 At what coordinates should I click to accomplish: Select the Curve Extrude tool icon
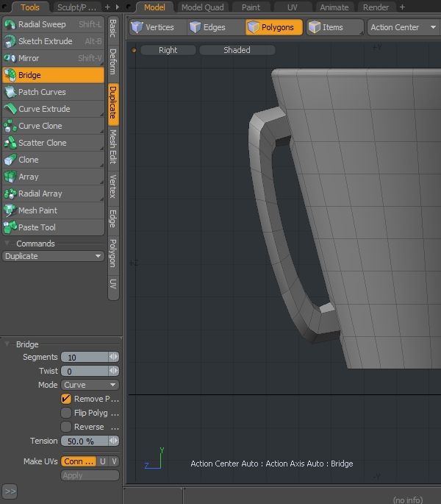tap(10, 109)
